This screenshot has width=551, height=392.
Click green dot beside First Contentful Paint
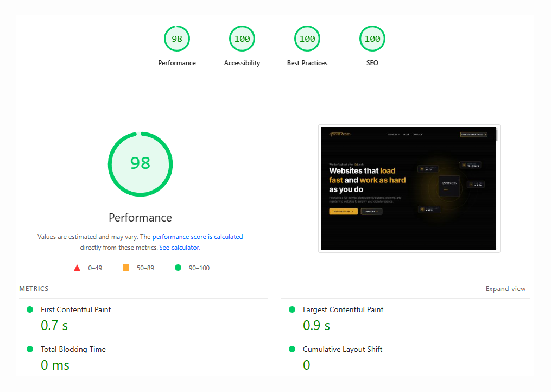(30, 309)
